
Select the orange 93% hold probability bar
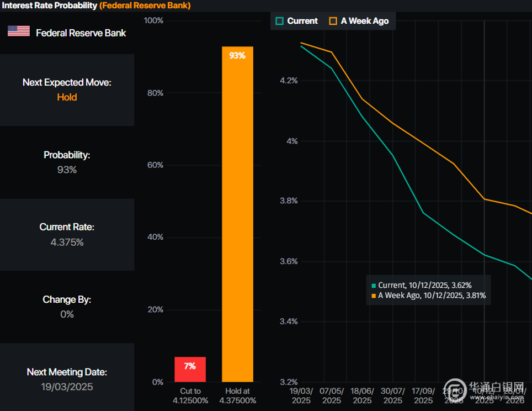[x=237, y=214]
